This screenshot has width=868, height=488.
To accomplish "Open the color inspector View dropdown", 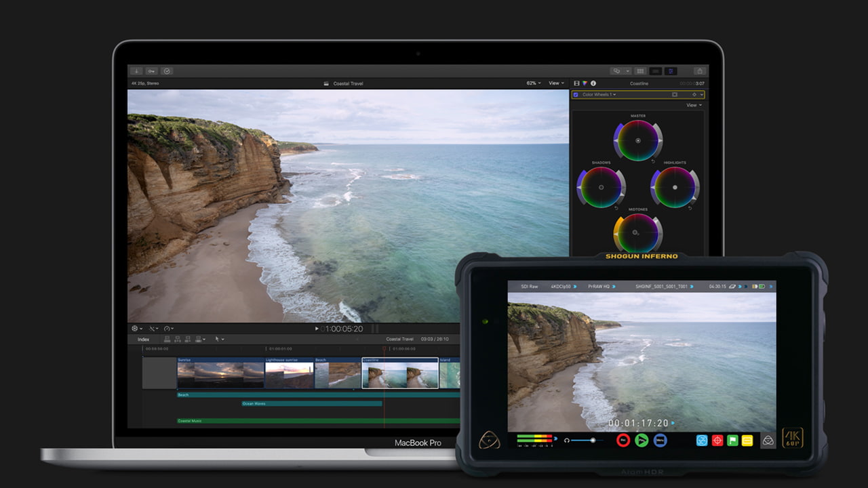I will click(694, 105).
